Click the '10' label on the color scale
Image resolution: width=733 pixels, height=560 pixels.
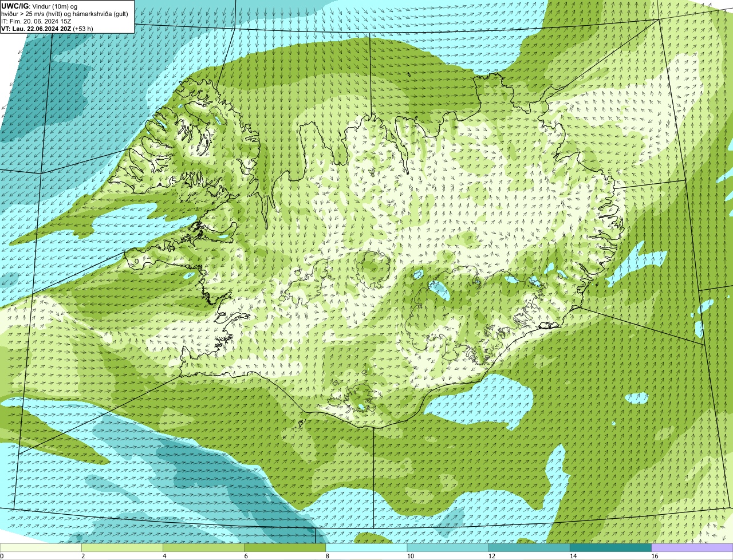410,556
